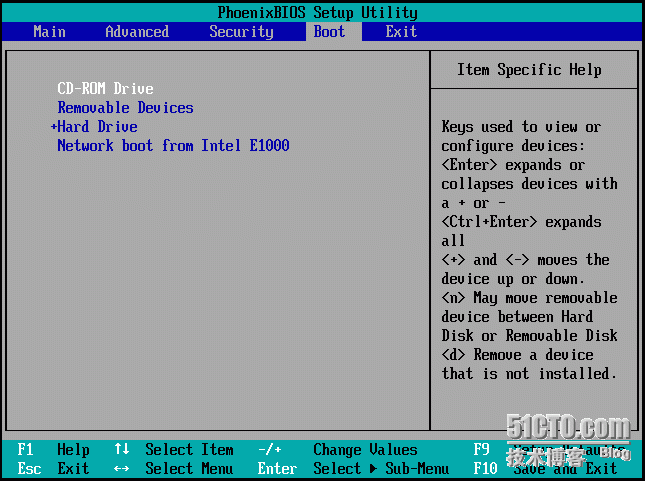The height and width of the screenshot is (481, 645).
Task: Select Removable Devices boot entry
Action: [125, 107]
